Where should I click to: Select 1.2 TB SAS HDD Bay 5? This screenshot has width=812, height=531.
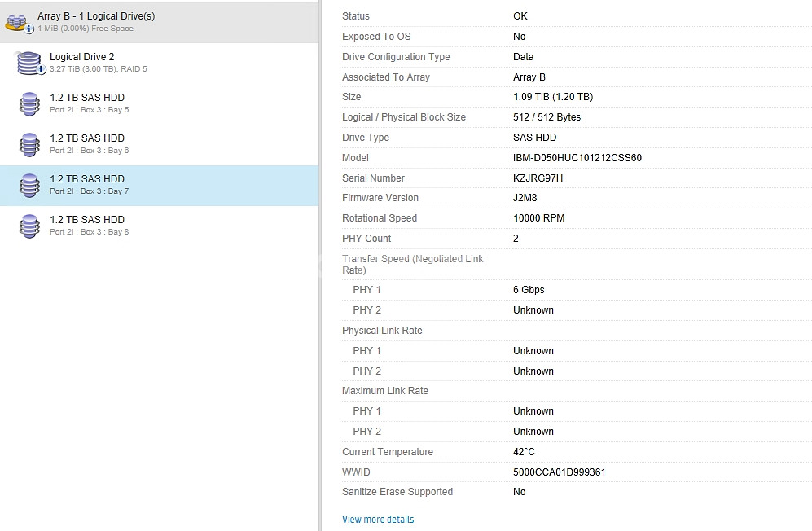pyautogui.click(x=159, y=103)
